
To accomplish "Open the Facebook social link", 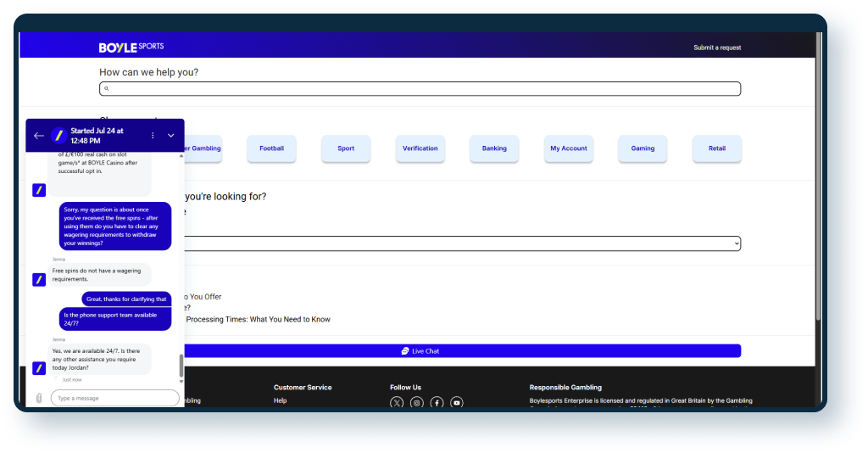I will pos(437,403).
